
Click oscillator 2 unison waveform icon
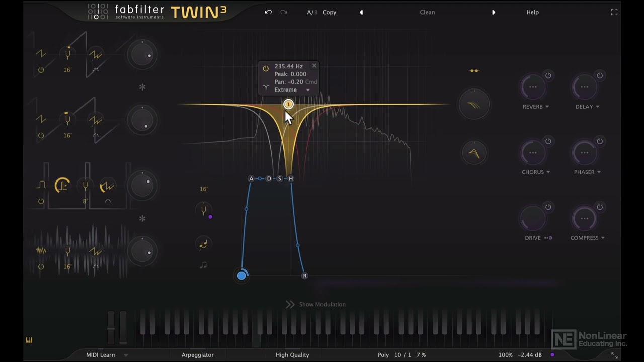(95, 119)
